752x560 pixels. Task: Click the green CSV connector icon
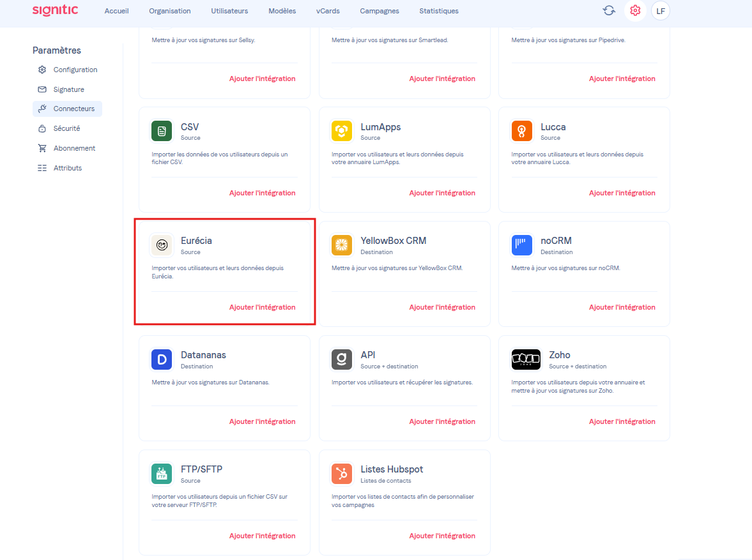pos(162,131)
